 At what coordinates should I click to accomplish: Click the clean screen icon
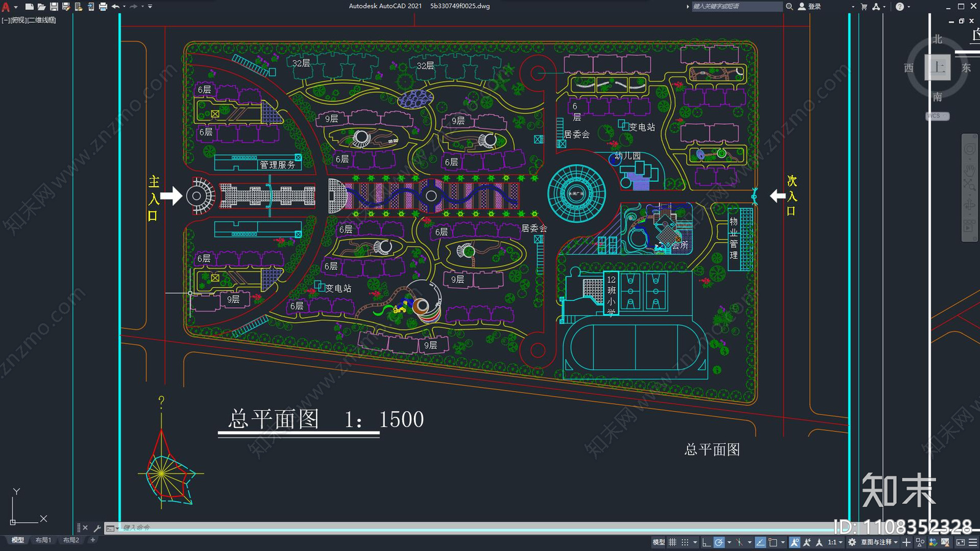point(960,542)
